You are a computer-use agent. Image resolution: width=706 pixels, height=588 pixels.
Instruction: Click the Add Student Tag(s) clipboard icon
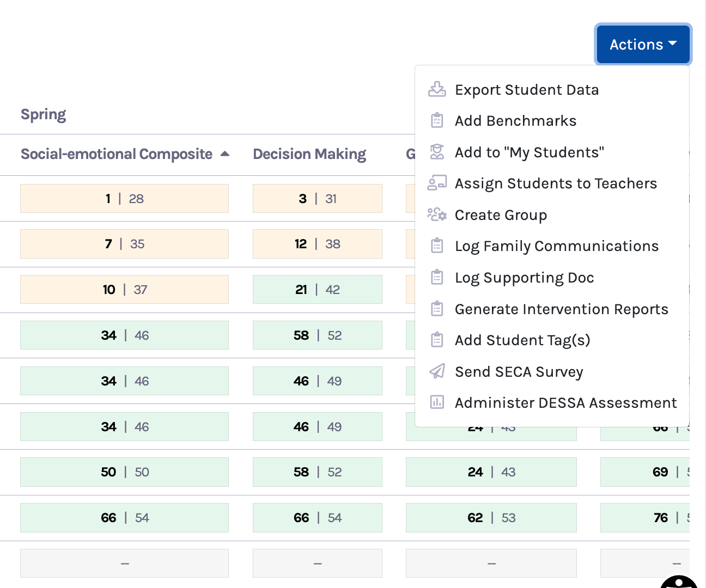[x=437, y=340]
